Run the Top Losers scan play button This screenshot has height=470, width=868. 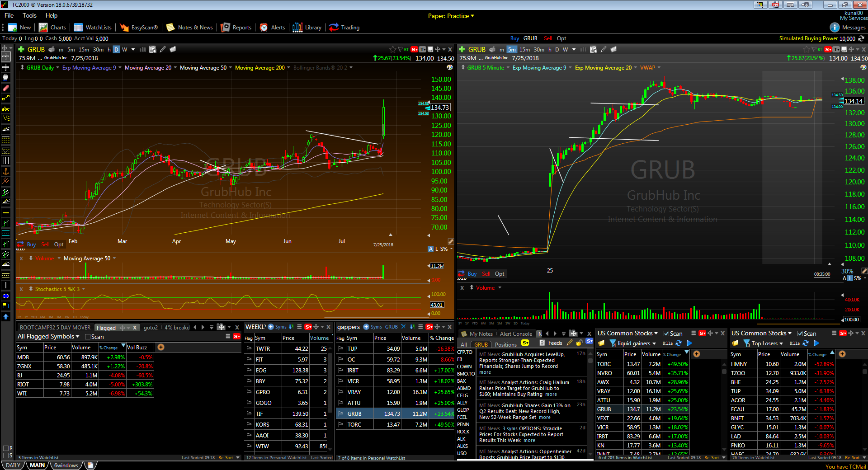pos(816,343)
